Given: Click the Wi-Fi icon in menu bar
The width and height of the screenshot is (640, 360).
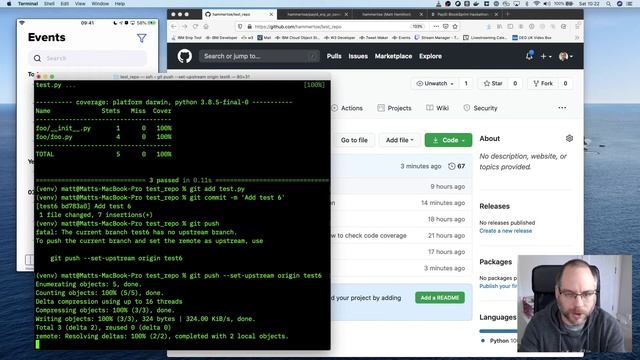Looking at the screenshot, I should point(536,3).
